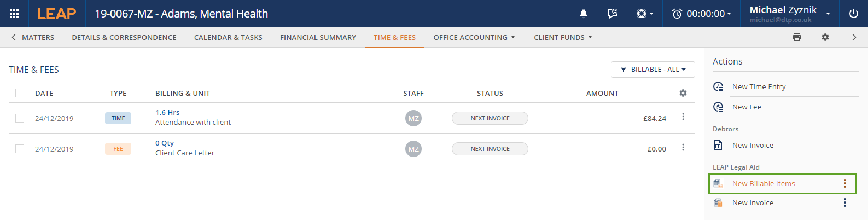This screenshot has height=220, width=868.
Task: Click New Billable Items under Legal Aid
Action: tap(764, 183)
